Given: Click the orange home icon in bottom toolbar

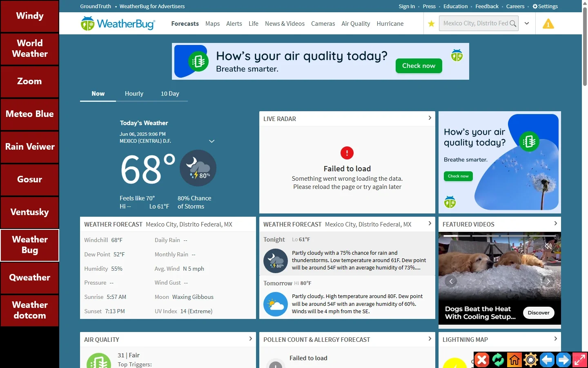Looking at the screenshot, I should (x=514, y=360).
